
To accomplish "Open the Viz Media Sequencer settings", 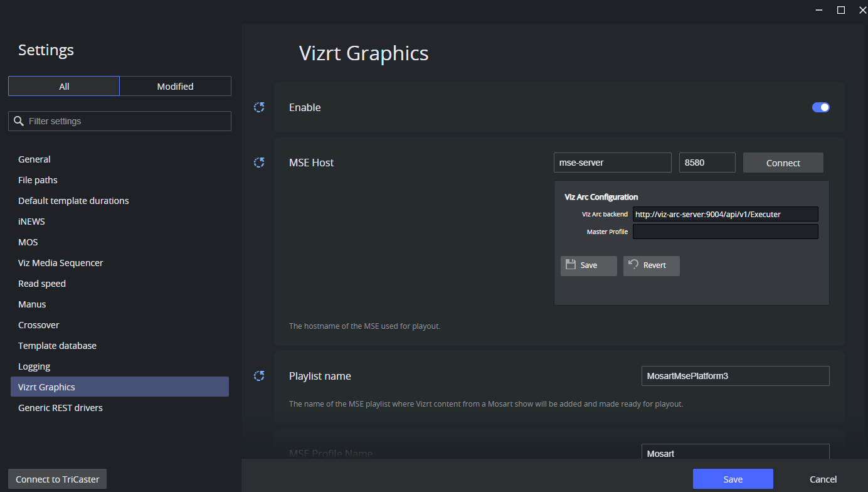I will (60, 263).
